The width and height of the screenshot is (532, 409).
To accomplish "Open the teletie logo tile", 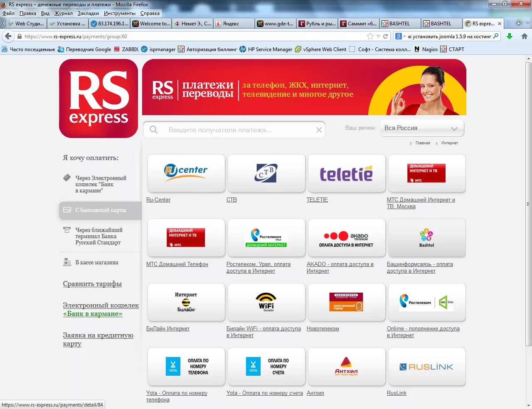I will coord(347,173).
